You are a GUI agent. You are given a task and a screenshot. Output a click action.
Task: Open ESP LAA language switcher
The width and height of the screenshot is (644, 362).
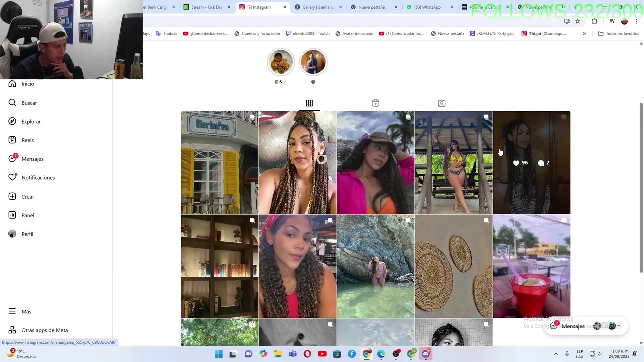tap(580, 354)
